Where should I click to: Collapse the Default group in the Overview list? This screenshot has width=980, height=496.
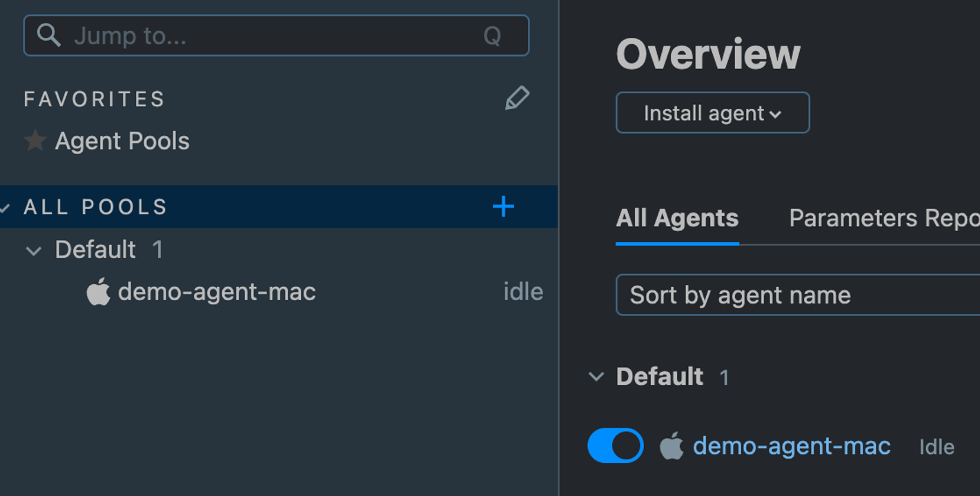click(x=596, y=377)
